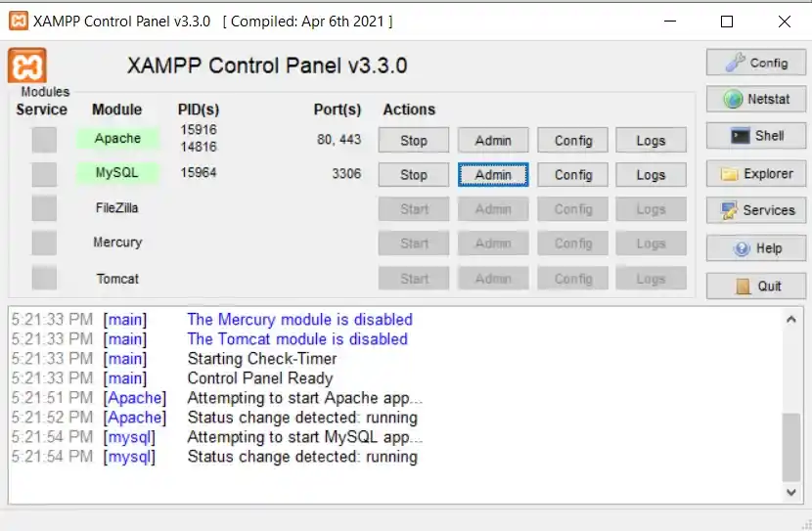Toggle Apache service checkbox
Screen dimensions: 812x531
(x=44, y=140)
